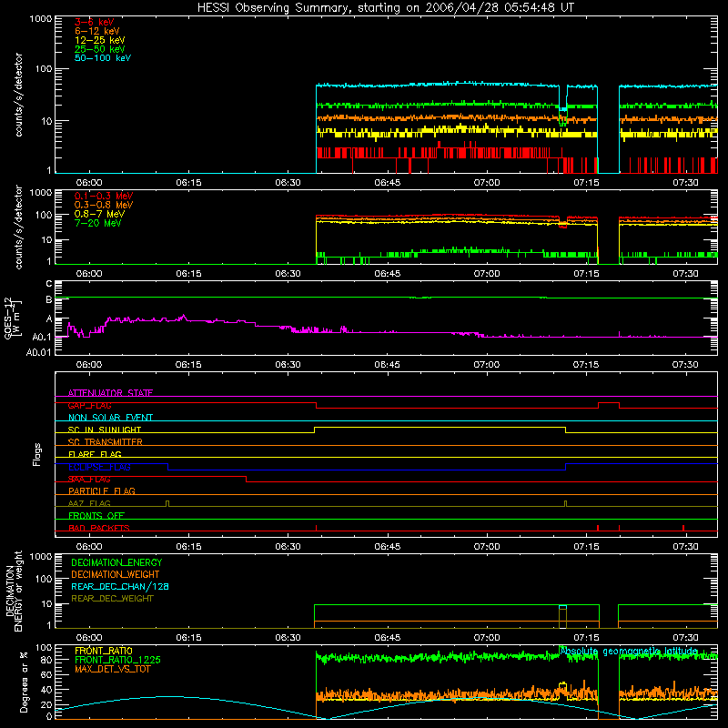Select the 3-6 keV legend label

coord(94,22)
